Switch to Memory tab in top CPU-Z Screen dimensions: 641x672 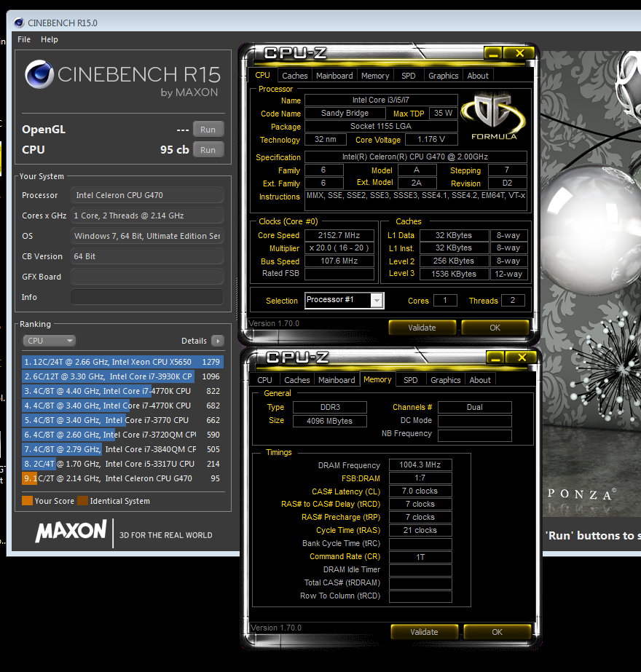pos(375,76)
